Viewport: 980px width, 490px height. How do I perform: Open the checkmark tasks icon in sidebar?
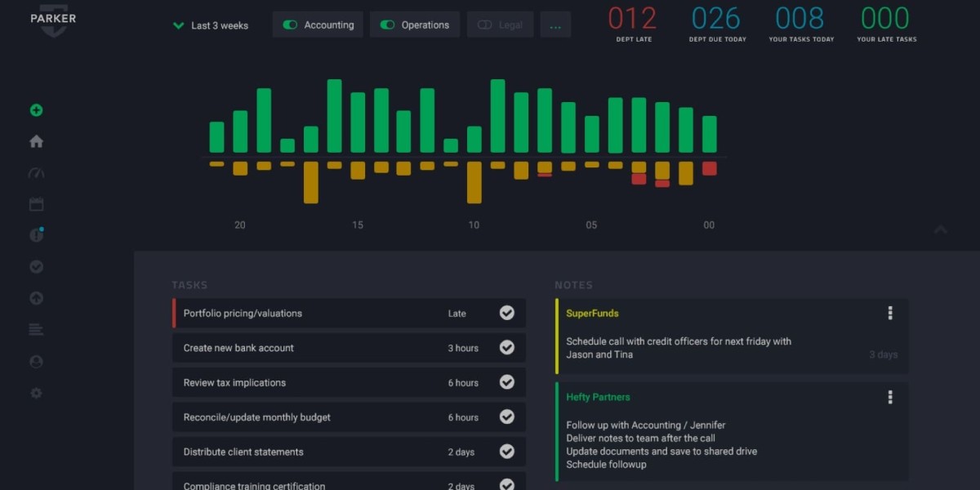pos(36,267)
